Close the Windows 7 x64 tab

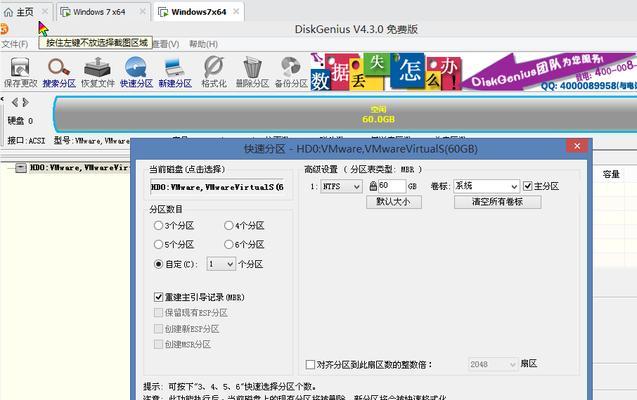[x=143, y=12]
